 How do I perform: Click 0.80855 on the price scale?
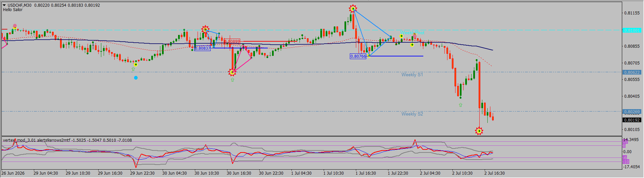[632, 46]
